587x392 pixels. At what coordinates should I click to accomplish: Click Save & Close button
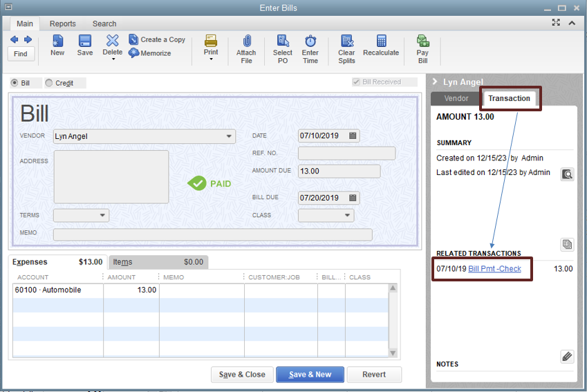(x=242, y=375)
